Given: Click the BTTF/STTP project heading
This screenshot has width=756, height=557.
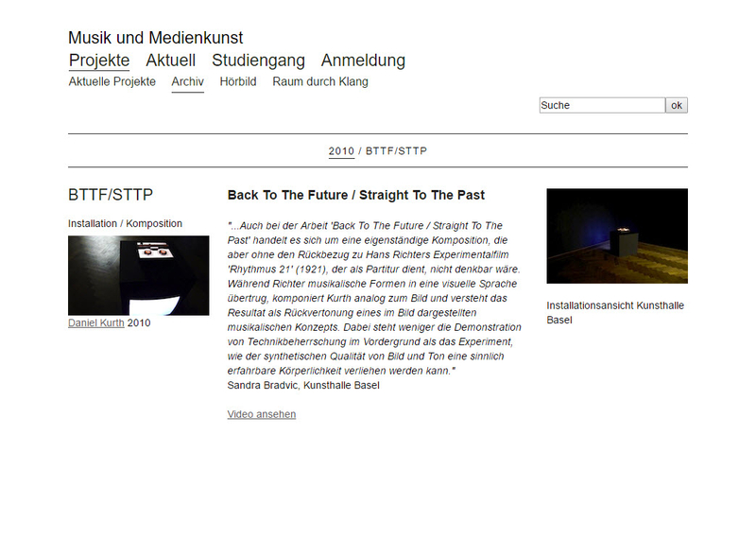Looking at the screenshot, I should tap(111, 195).
